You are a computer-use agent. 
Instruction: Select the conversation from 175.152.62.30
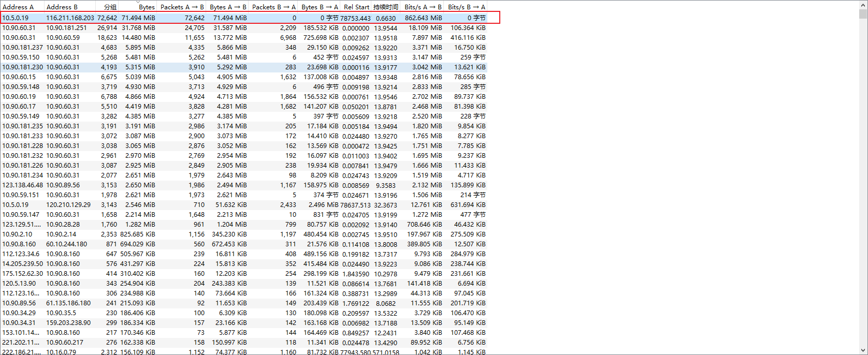tap(22, 274)
